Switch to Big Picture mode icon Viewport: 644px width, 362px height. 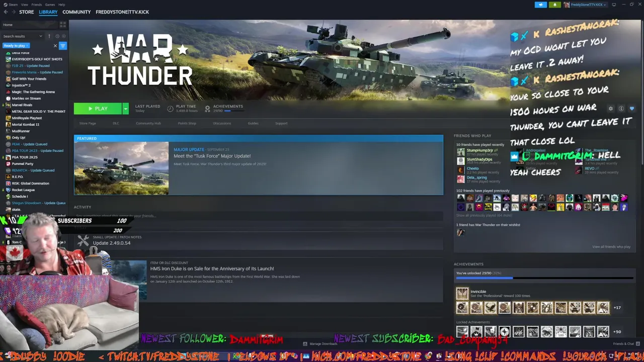coord(614,5)
